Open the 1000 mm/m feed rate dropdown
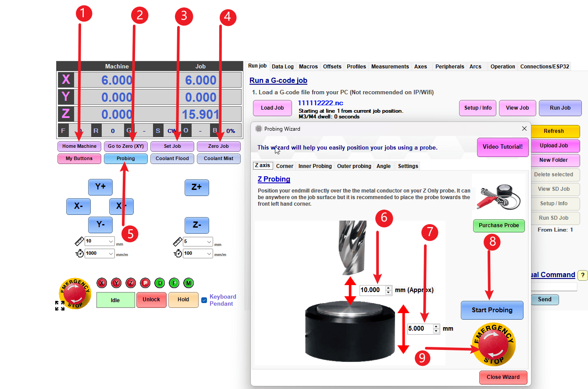The image size is (588, 389). tap(100, 253)
